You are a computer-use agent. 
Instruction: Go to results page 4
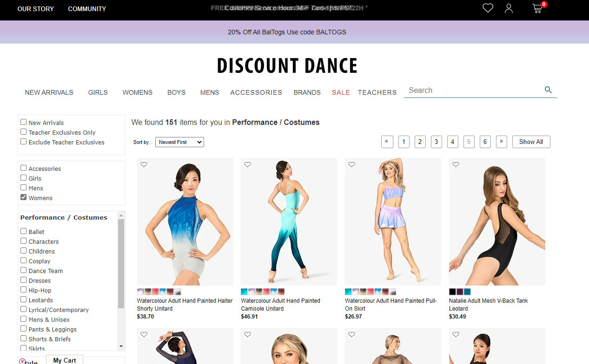(x=452, y=142)
